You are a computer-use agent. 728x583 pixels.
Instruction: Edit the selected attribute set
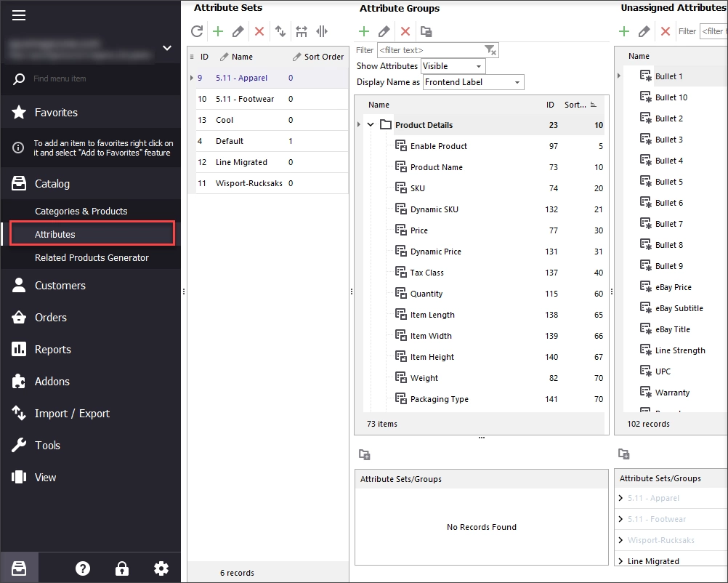coord(238,31)
